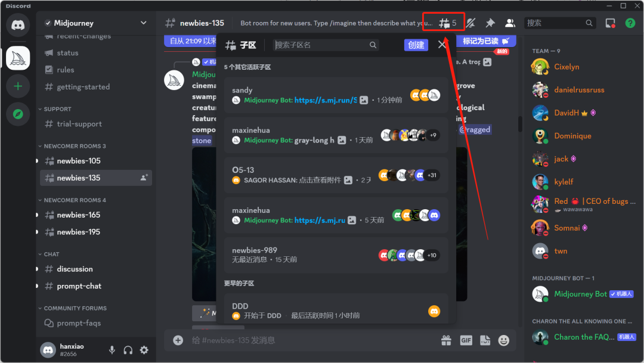Open the newbies-989 thread

[x=336, y=255]
